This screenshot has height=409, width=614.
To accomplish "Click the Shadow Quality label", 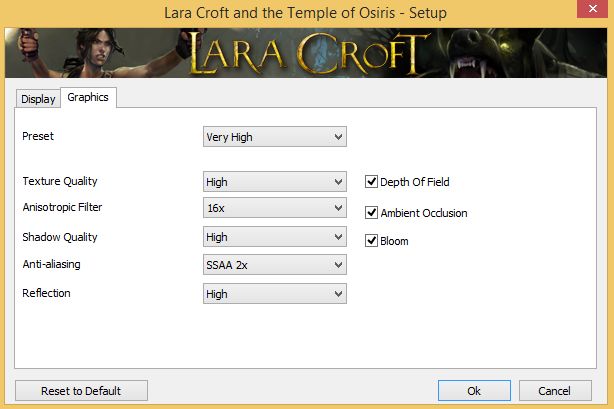I will tap(60, 237).
